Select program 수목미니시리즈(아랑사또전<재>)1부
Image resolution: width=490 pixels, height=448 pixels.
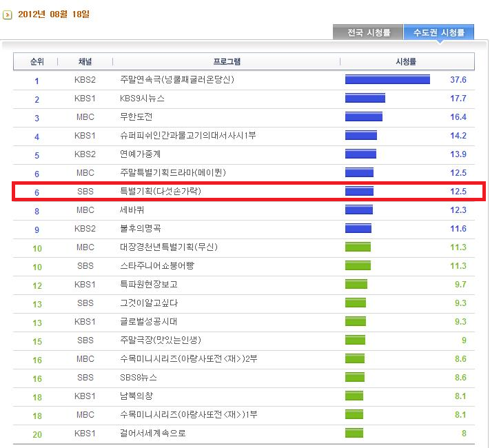(x=188, y=414)
